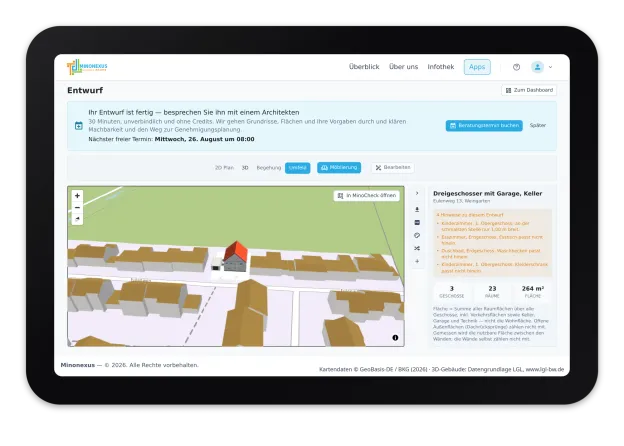Open the Überblick menu item

tap(364, 67)
